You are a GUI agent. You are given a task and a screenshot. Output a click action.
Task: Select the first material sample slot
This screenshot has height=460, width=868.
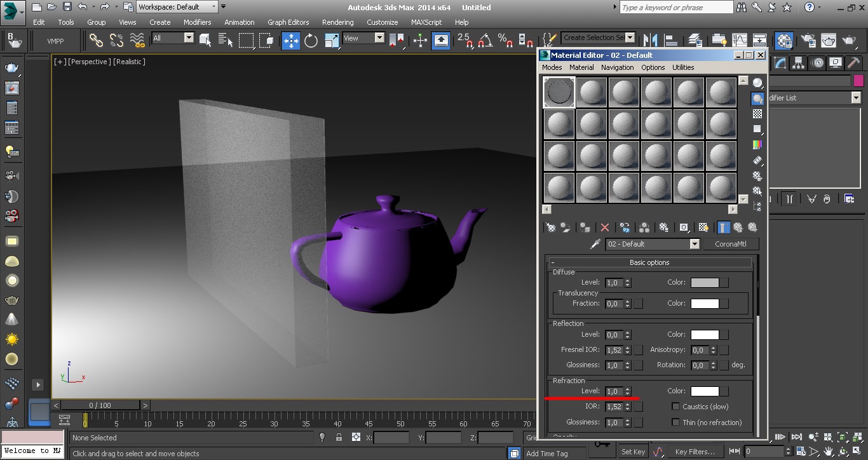559,92
